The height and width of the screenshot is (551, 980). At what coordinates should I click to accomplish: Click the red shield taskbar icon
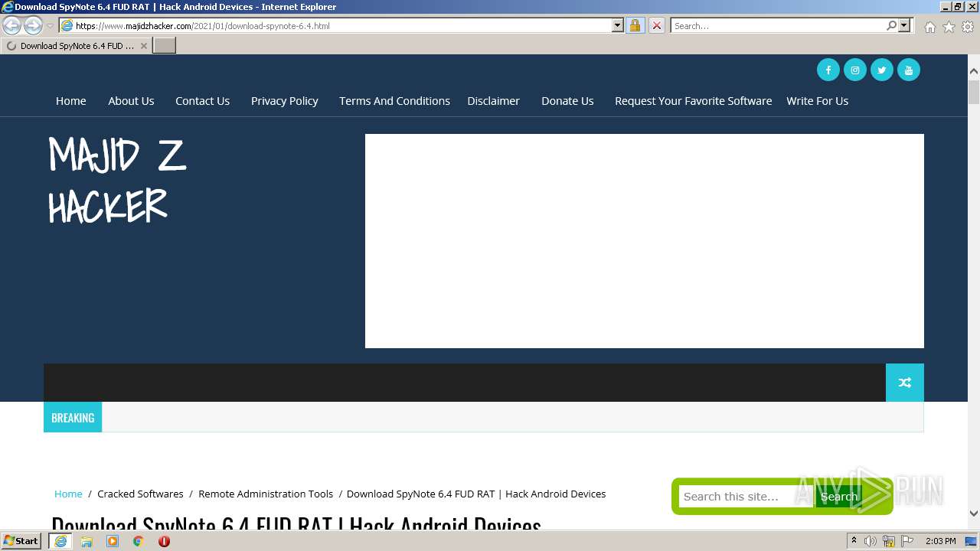[164, 541]
